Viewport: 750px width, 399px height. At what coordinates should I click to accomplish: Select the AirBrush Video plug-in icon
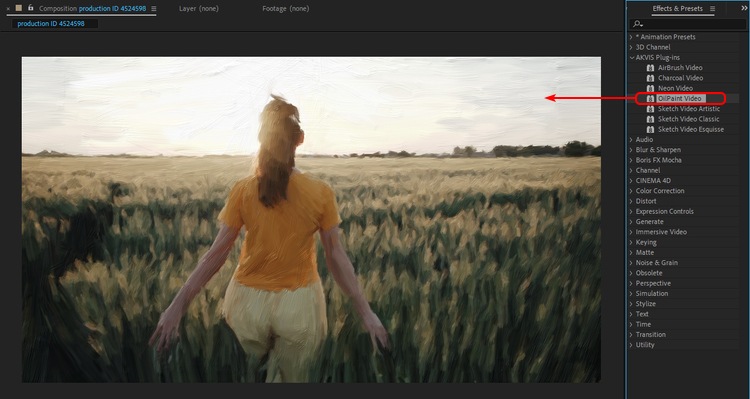click(650, 68)
